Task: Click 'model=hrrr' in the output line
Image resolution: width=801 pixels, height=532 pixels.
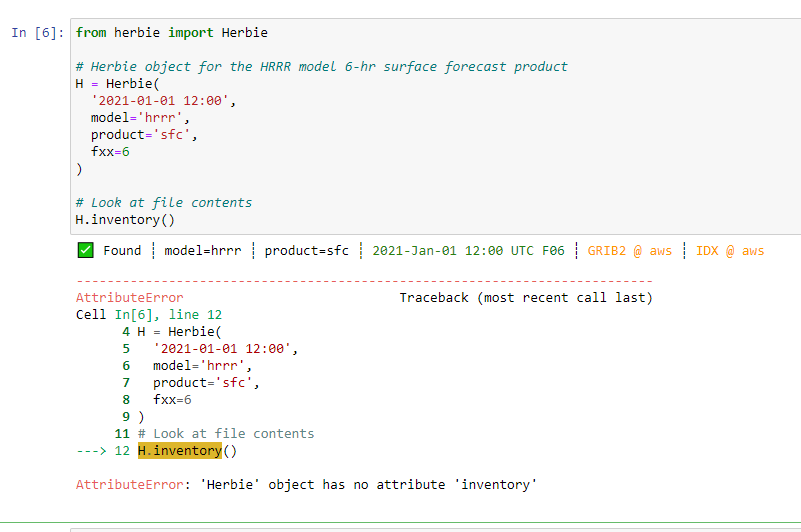Action: (203, 251)
